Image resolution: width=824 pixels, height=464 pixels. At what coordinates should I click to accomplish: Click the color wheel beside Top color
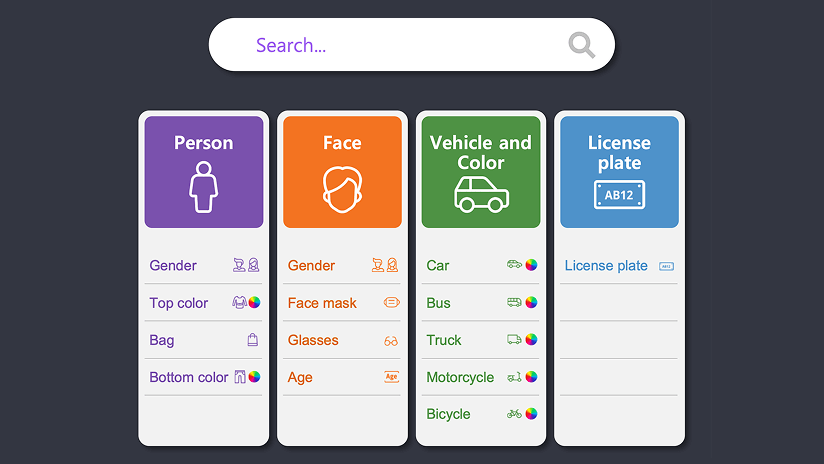coord(255,302)
